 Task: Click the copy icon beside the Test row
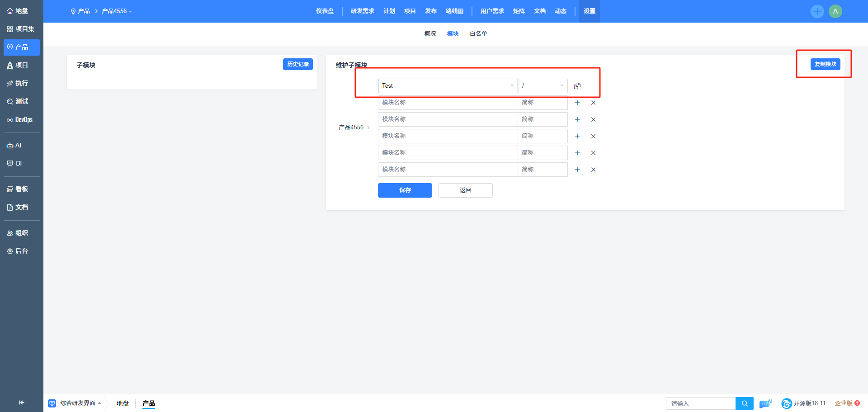click(x=577, y=86)
